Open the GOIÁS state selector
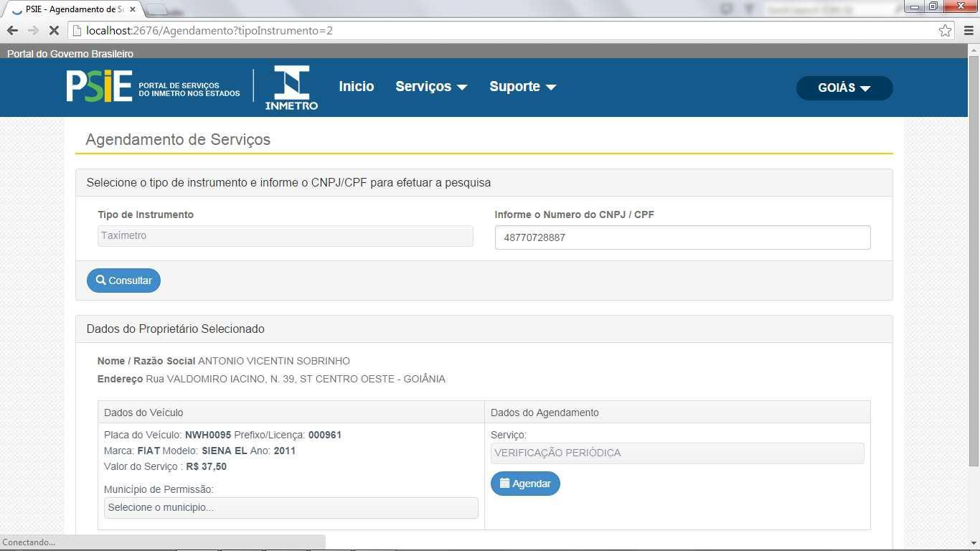 coord(844,88)
